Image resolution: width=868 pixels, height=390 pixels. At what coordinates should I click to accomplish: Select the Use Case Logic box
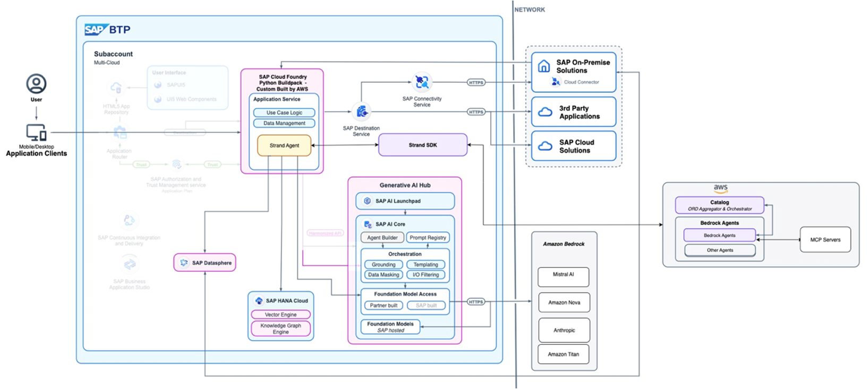[x=284, y=112]
